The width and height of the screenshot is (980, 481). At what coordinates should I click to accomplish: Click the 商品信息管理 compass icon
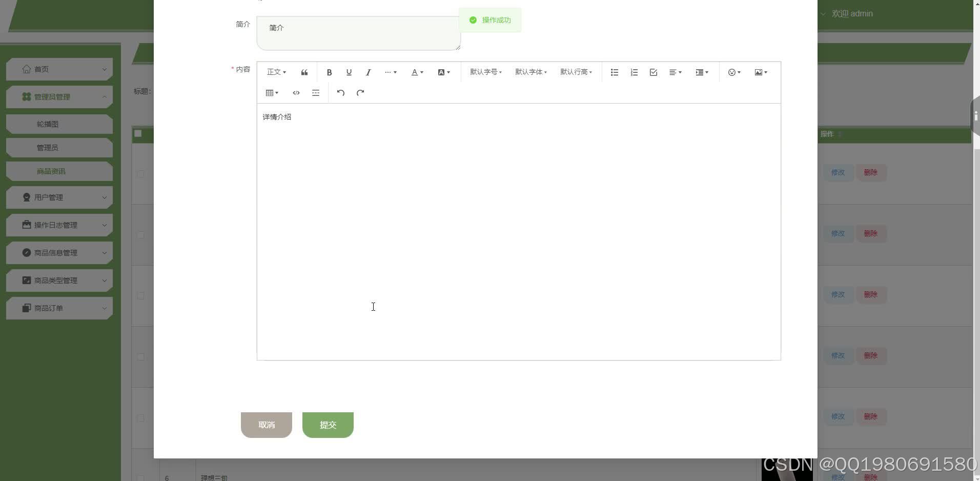27,252
